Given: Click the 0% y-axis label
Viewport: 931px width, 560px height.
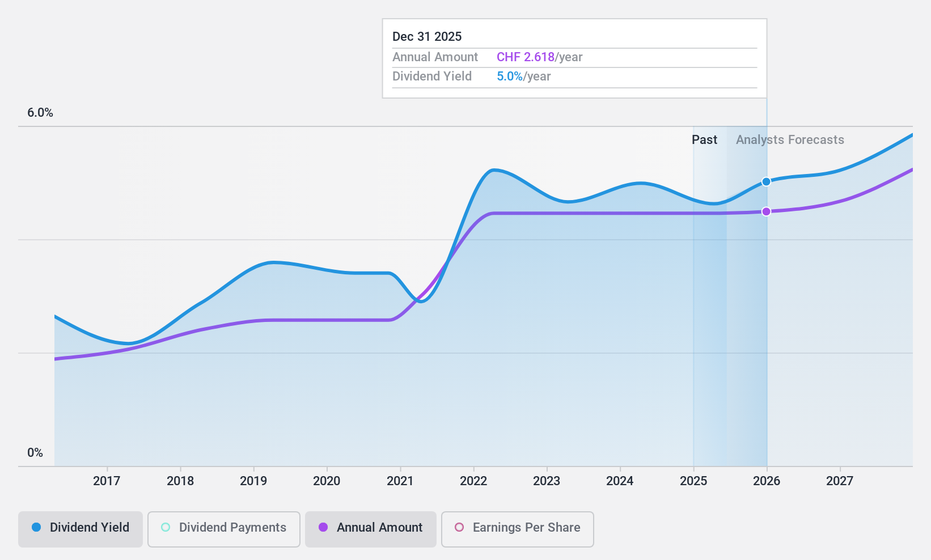Looking at the screenshot, I should click(x=35, y=453).
